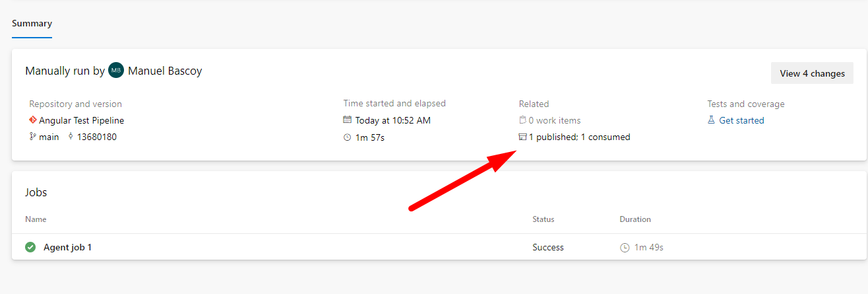Open commit 13680180
The image size is (868, 294).
pos(97,137)
